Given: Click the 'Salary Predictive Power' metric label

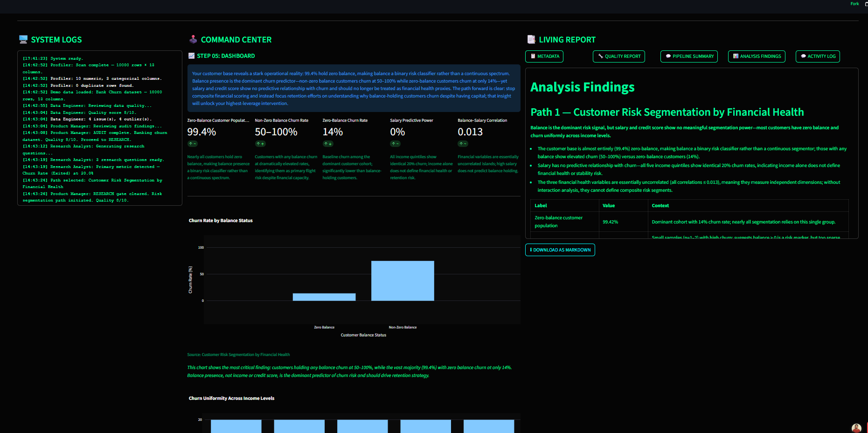Looking at the screenshot, I should pyautogui.click(x=411, y=120).
